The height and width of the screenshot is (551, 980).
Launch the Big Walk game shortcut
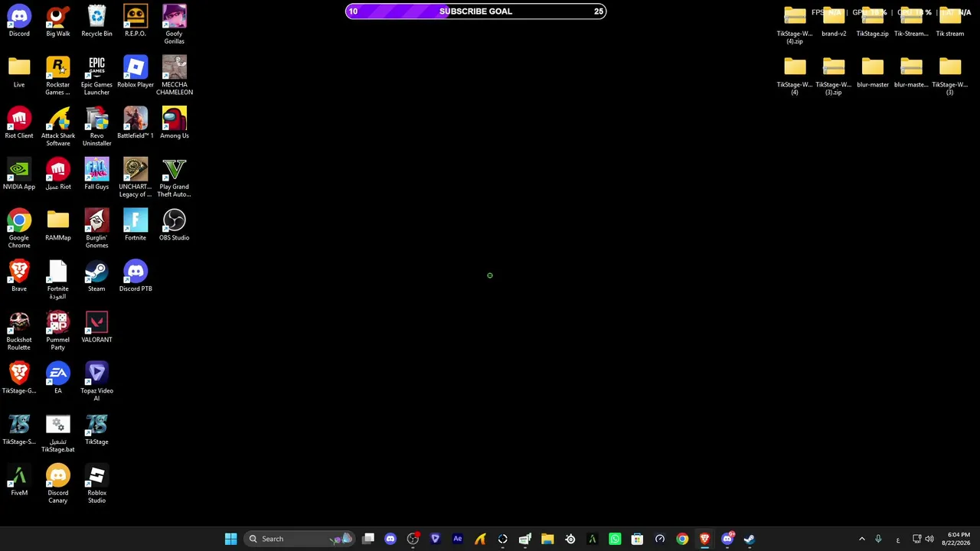click(x=58, y=21)
